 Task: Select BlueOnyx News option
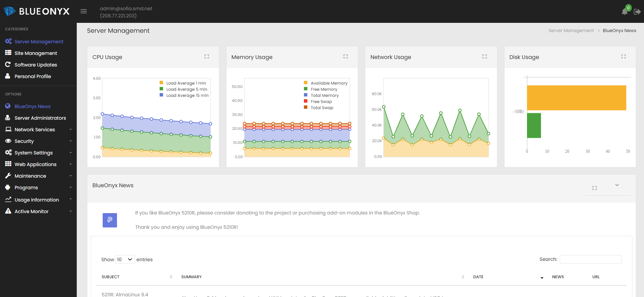32,106
